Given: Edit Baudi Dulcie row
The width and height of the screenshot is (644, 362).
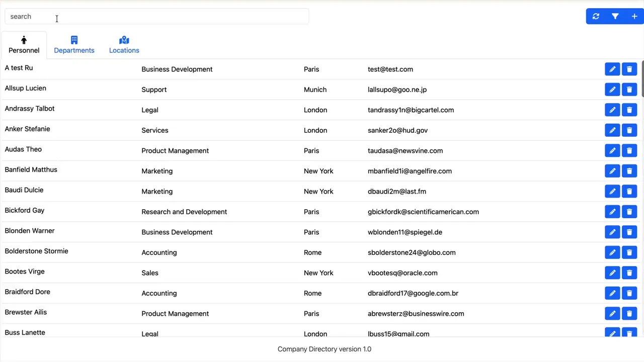Looking at the screenshot, I should click(x=612, y=192).
